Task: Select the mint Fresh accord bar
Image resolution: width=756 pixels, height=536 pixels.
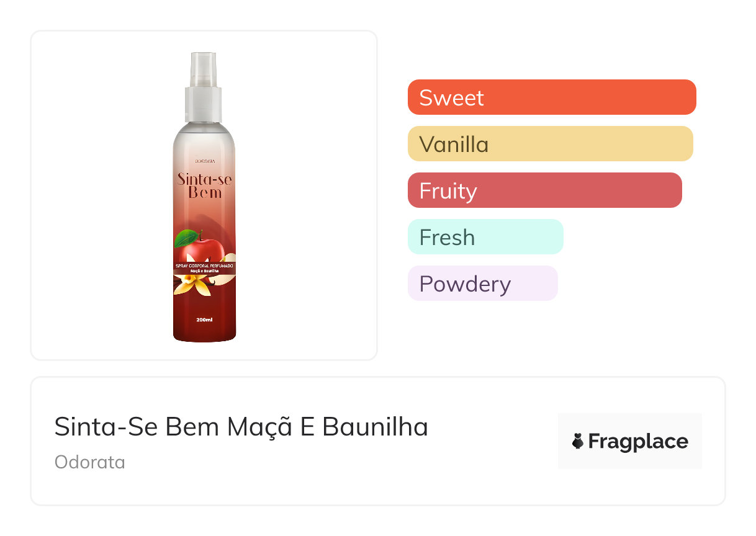Action: pos(485,237)
